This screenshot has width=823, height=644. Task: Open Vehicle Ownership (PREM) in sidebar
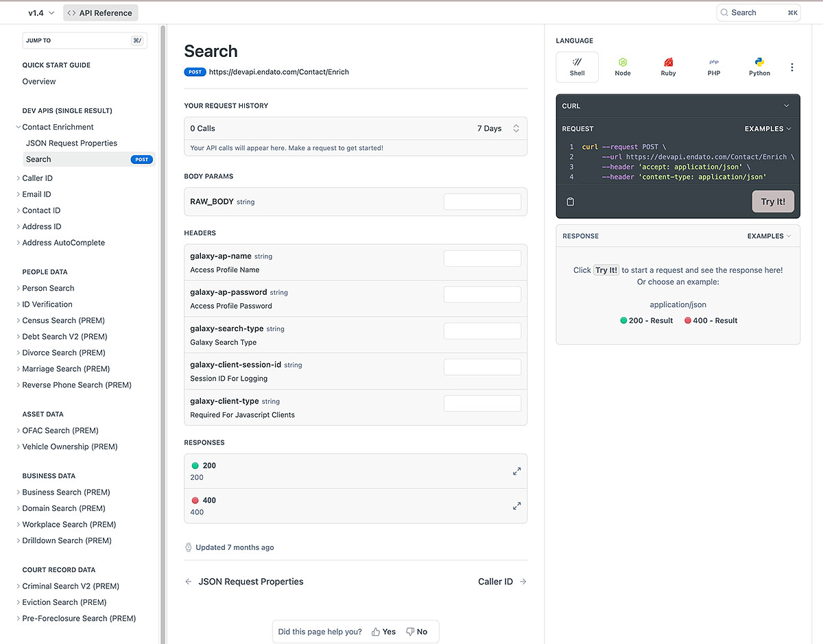pyautogui.click(x=70, y=446)
